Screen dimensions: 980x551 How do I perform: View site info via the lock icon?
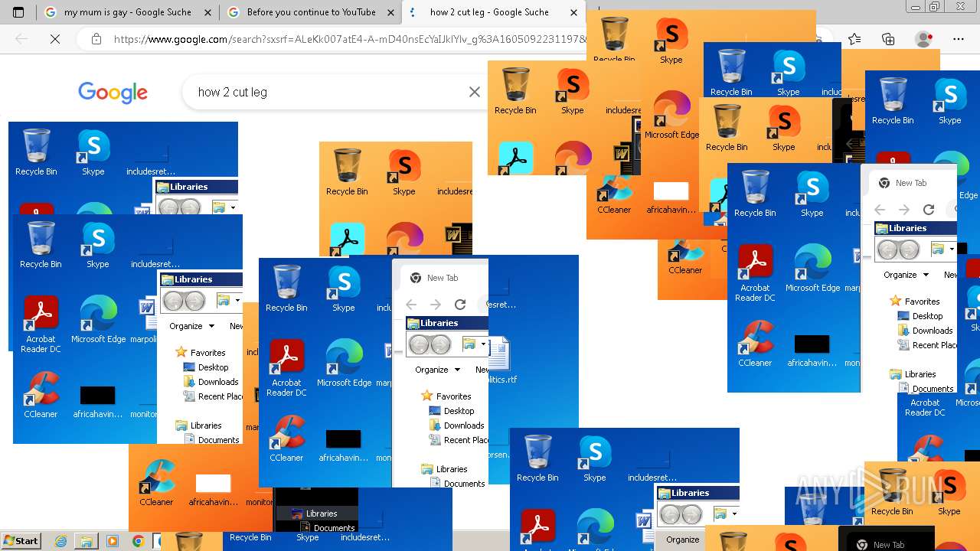click(x=96, y=39)
